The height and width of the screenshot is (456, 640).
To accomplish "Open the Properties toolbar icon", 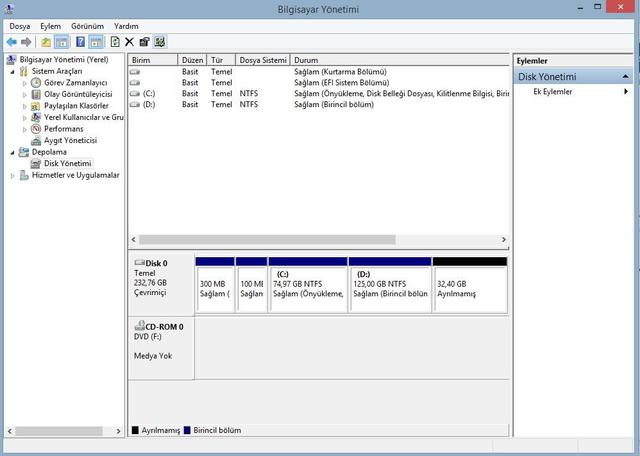I will (144, 42).
